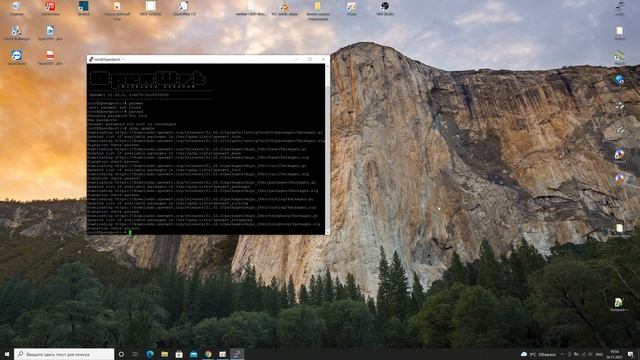Click the taskbar search box
Screen dimensions: 640x360
click(x=64, y=354)
